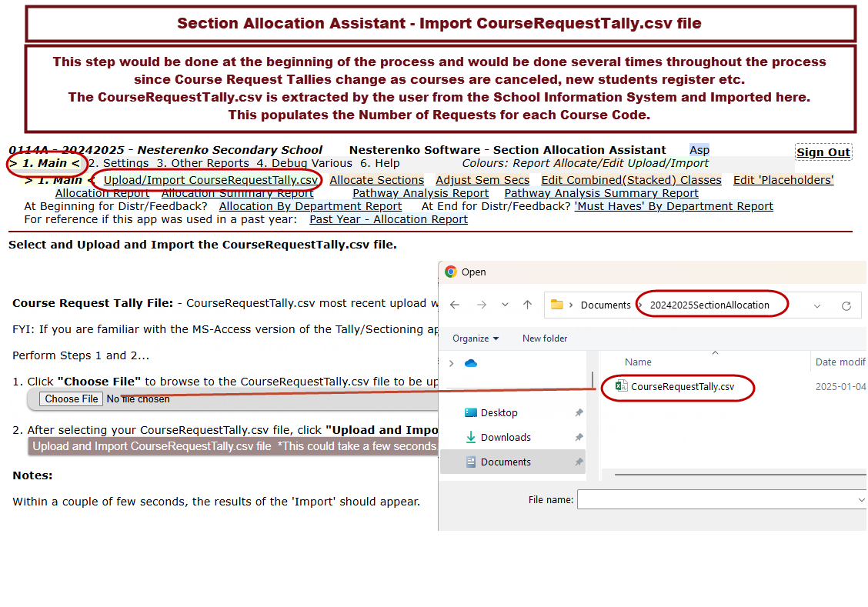868x607 pixels.
Task: Click the File name input field
Action: [719, 500]
